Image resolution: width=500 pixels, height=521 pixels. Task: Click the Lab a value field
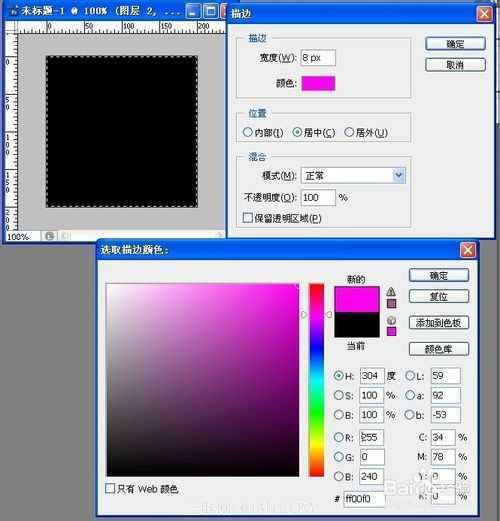446,395
